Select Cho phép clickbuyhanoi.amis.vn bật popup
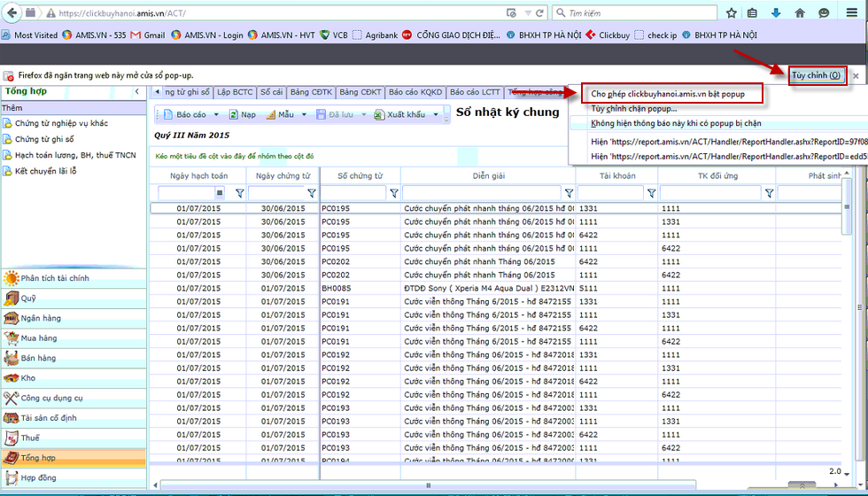Image resolution: width=868 pixels, height=496 pixels. tap(668, 94)
